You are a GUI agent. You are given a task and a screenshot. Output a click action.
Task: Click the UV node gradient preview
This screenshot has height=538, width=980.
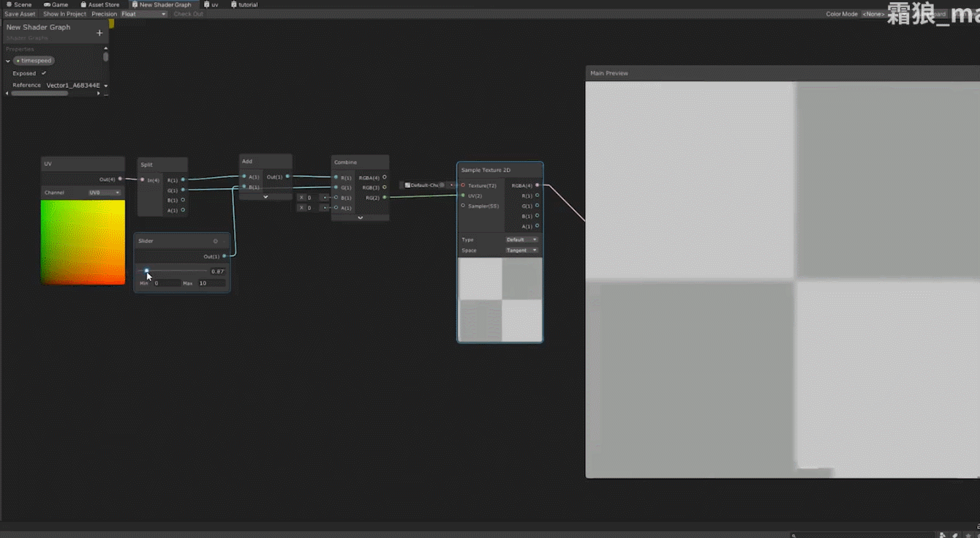pos(83,242)
